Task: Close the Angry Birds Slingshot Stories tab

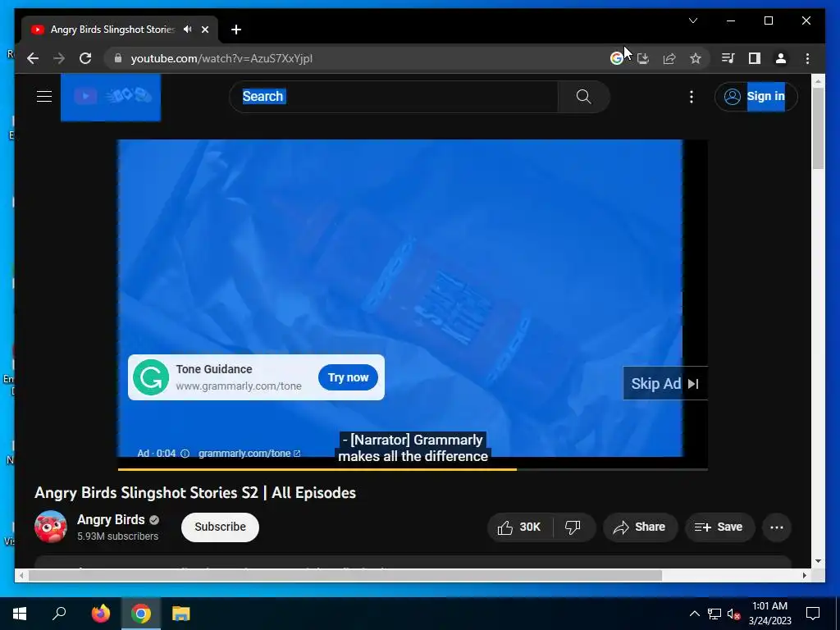Action: [x=204, y=30]
